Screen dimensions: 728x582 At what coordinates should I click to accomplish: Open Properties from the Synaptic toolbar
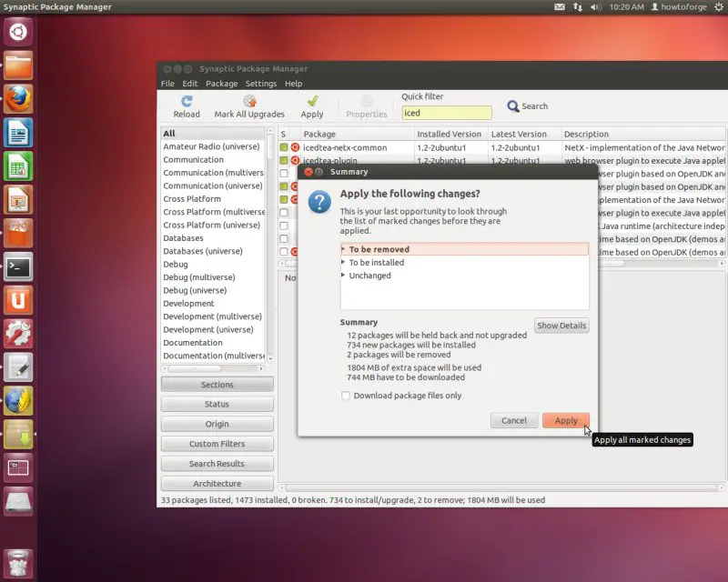click(367, 106)
